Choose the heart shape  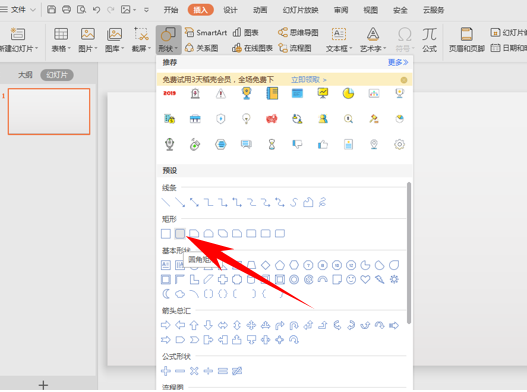click(365, 279)
